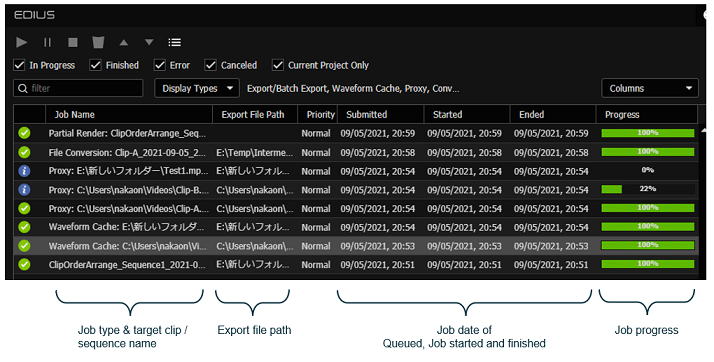Sort by the Progress column header
Image resolution: width=714 pixels, height=362 pixels.
(647, 114)
